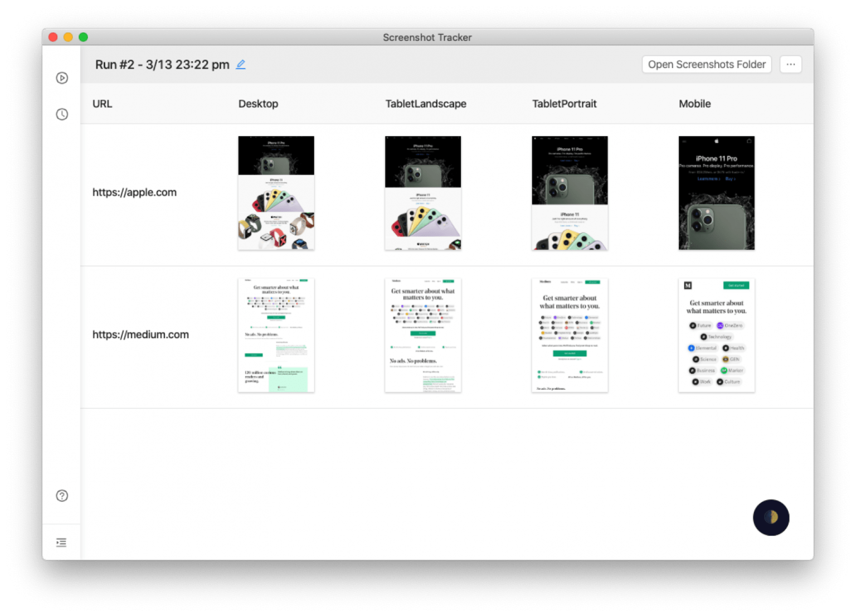This screenshot has width=856, height=616.
Task: Click the Open Screenshots Folder button
Action: coord(706,64)
